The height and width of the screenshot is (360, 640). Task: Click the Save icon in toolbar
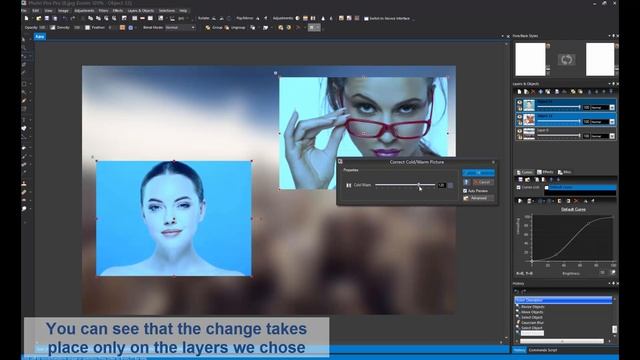click(x=47, y=18)
